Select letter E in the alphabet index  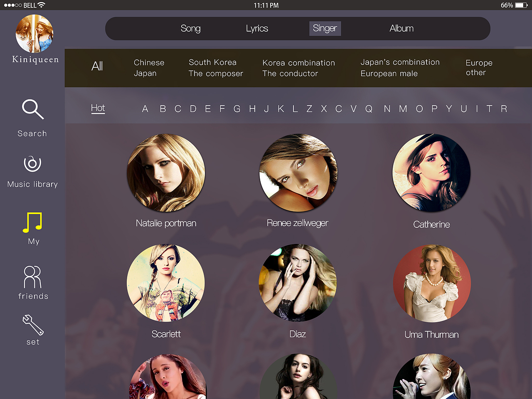[208, 109]
